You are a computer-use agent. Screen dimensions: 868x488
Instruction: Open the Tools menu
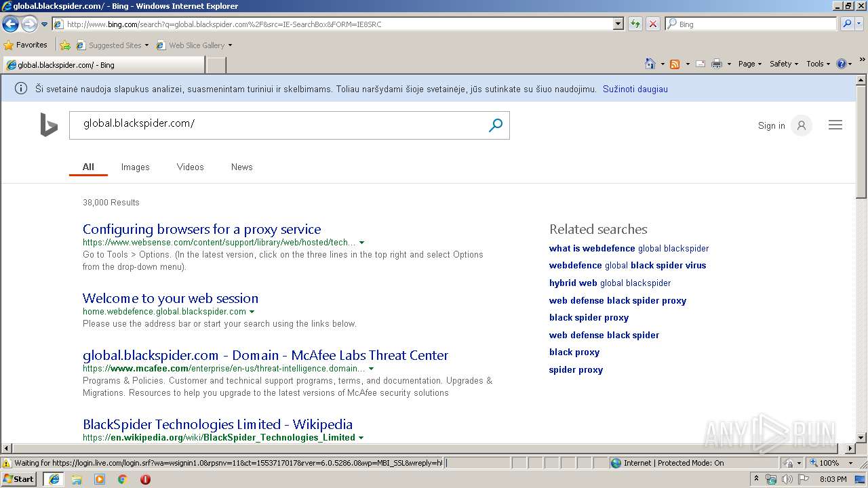(x=818, y=64)
